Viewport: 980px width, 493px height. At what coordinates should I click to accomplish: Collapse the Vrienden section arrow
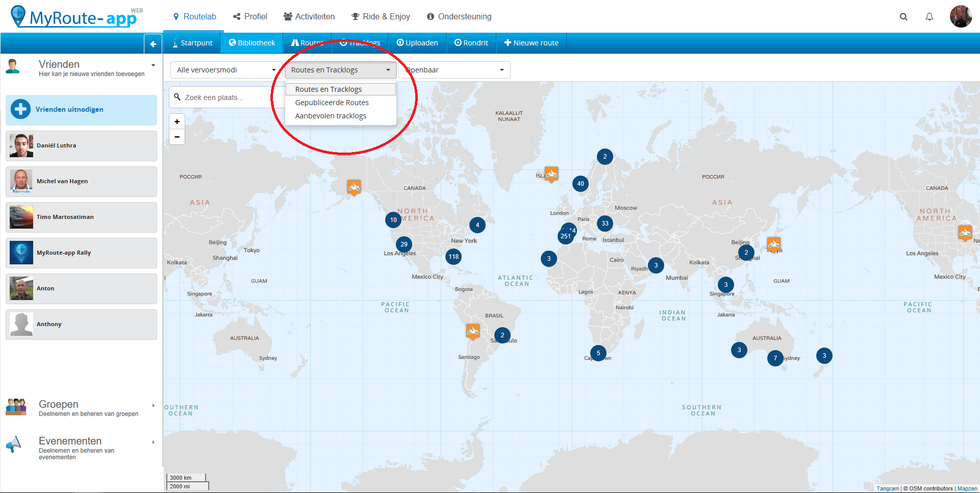coord(153,65)
